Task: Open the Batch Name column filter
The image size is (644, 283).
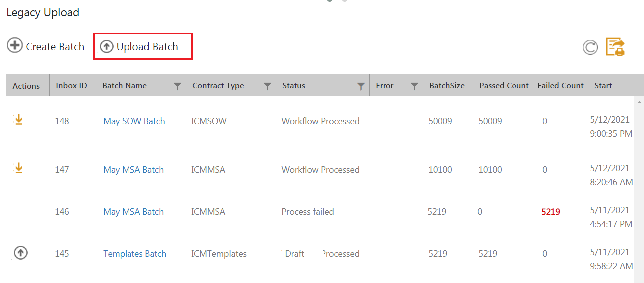Action: pyautogui.click(x=177, y=86)
